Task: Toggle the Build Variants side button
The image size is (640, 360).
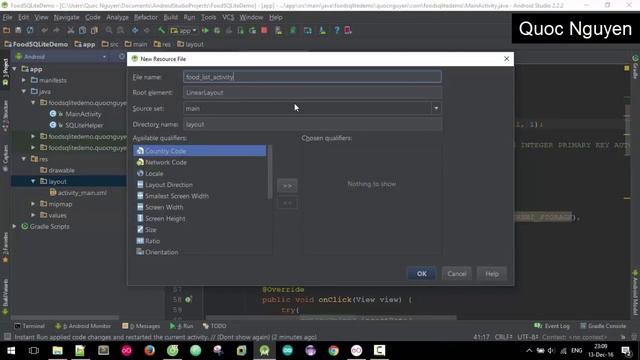Action: [5, 297]
